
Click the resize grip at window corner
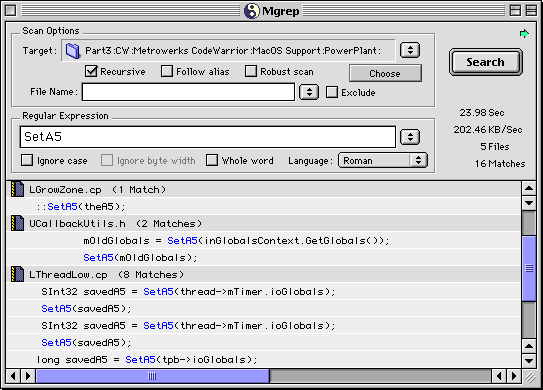coord(530,376)
